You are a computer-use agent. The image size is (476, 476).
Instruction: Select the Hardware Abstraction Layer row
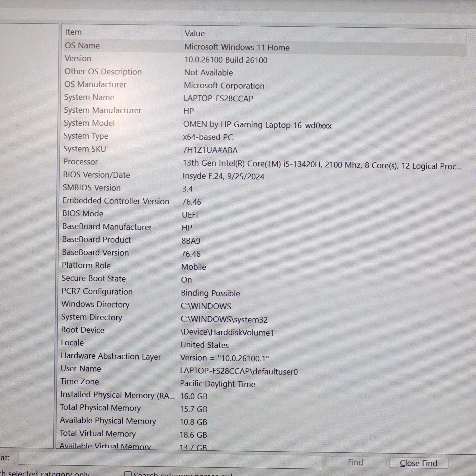[x=110, y=356]
